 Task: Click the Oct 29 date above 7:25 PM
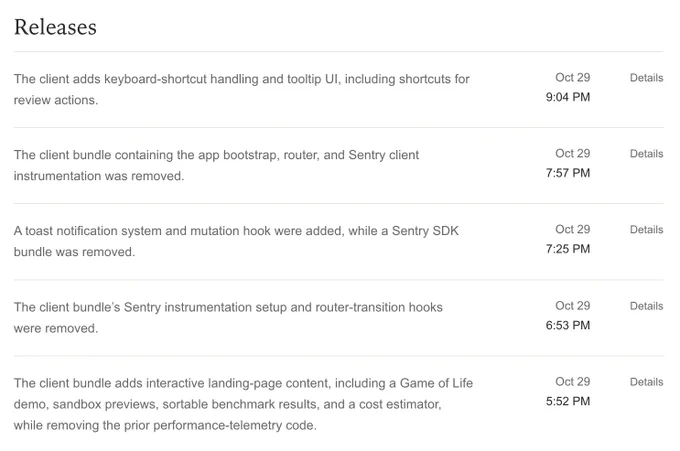(572, 229)
